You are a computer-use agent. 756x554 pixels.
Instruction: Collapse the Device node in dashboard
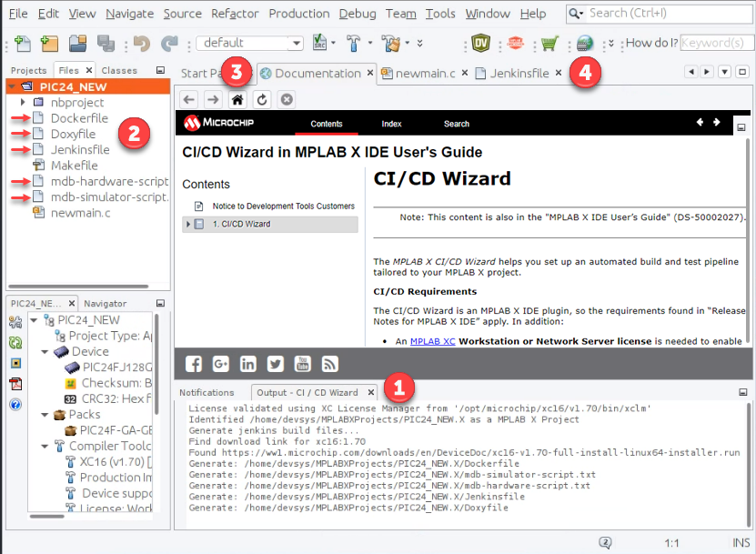(x=45, y=351)
